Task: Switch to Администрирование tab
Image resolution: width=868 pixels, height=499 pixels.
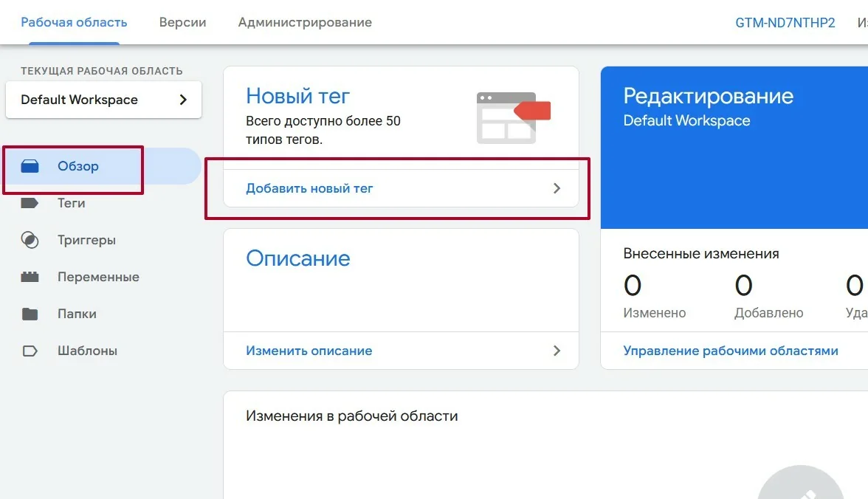Action: [x=305, y=23]
